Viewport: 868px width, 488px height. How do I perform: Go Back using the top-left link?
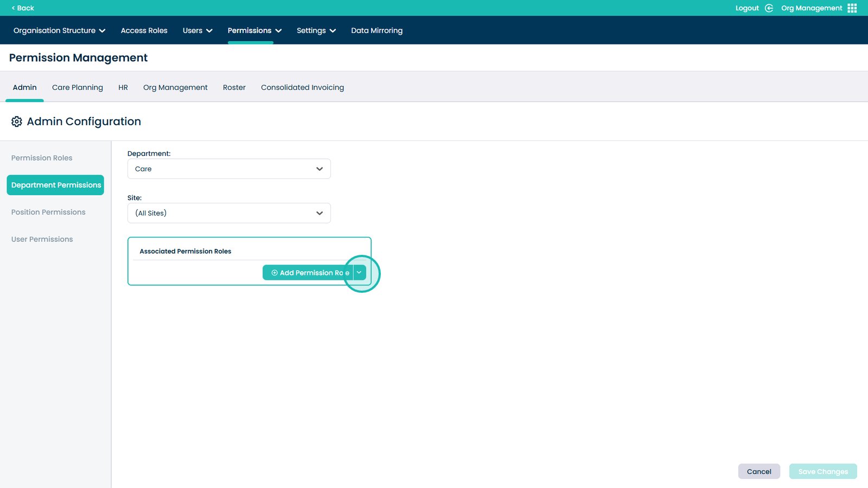(23, 8)
